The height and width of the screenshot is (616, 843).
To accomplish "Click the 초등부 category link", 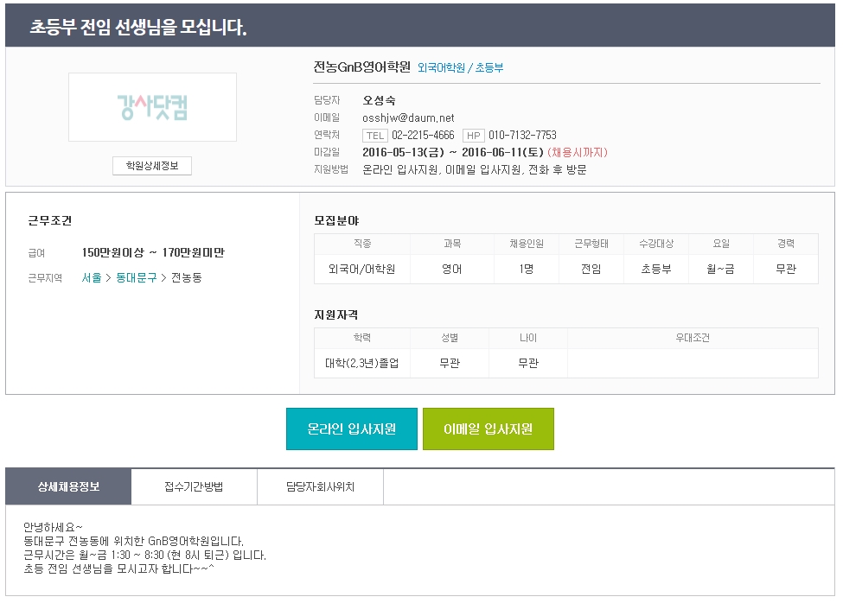I will (489, 67).
